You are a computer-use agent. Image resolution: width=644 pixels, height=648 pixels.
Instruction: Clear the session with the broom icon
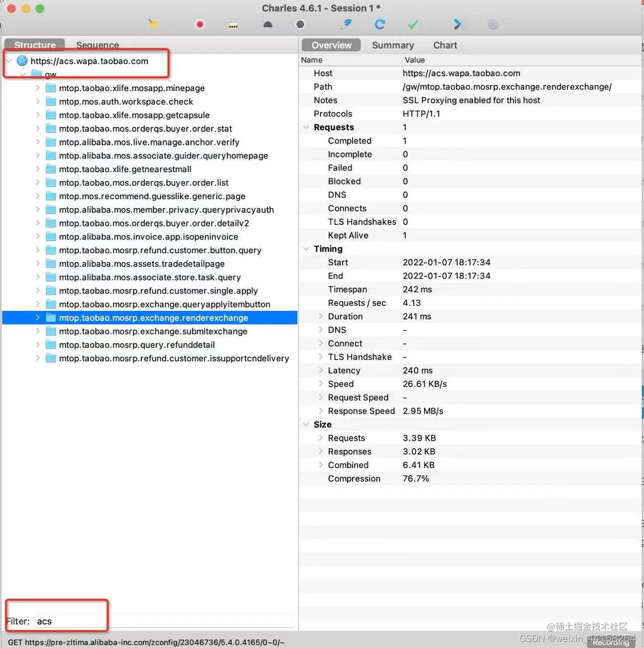[x=153, y=24]
